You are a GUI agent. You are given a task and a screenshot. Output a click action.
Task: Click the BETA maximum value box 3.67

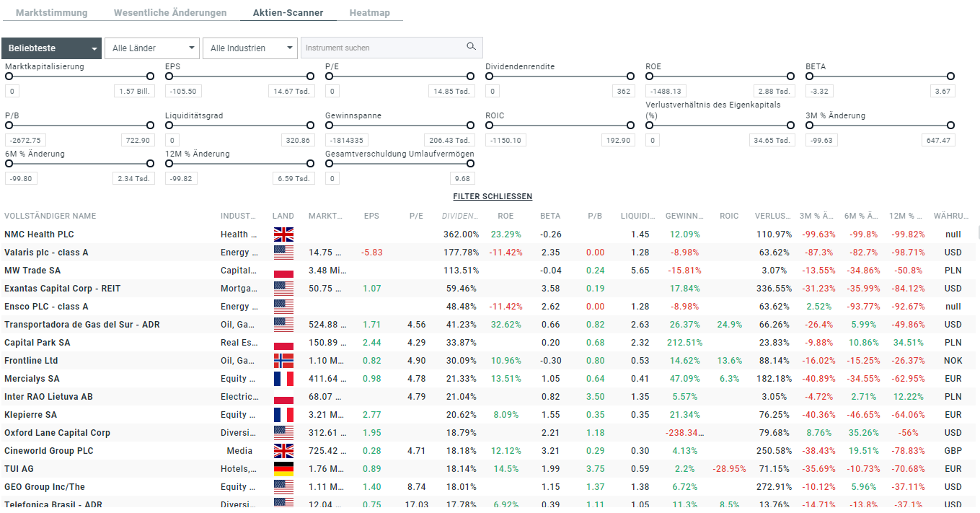(x=943, y=92)
